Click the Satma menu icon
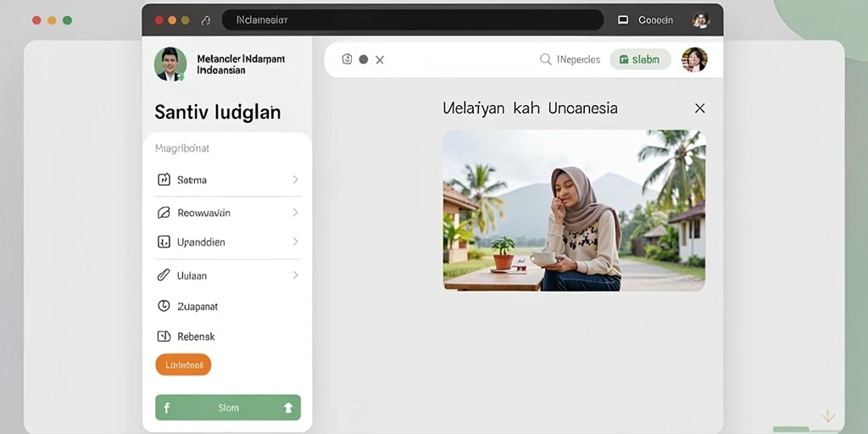The height and width of the screenshot is (434, 868). (164, 180)
